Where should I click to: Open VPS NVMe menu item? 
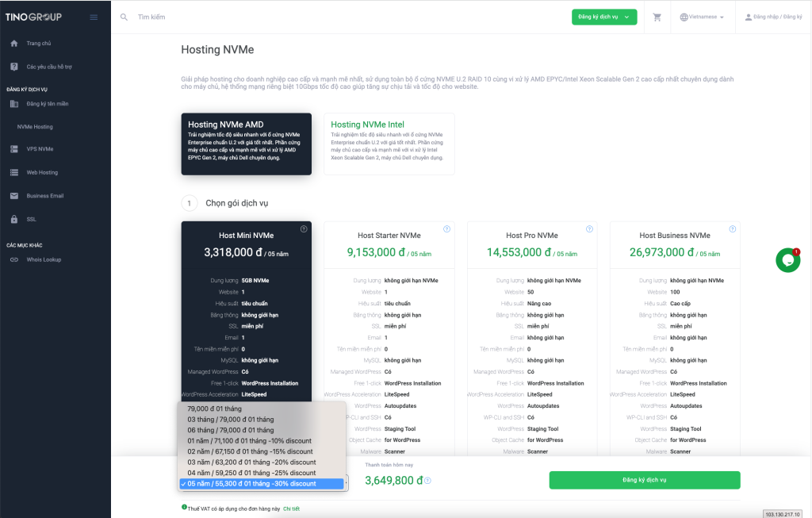[40, 149]
